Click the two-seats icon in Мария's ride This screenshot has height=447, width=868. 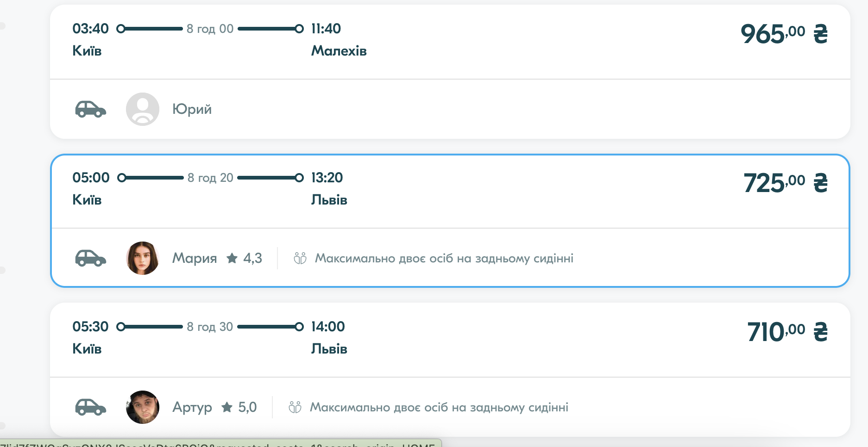300,258
